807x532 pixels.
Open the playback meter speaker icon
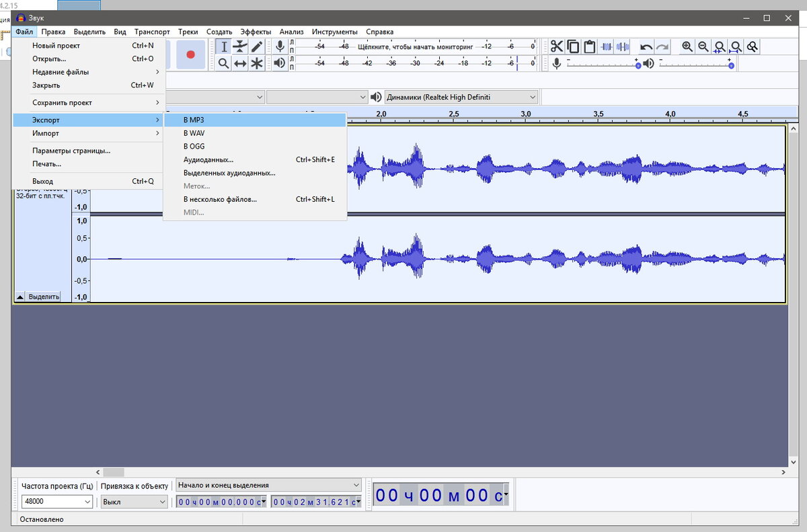click(x=280, y=63)
